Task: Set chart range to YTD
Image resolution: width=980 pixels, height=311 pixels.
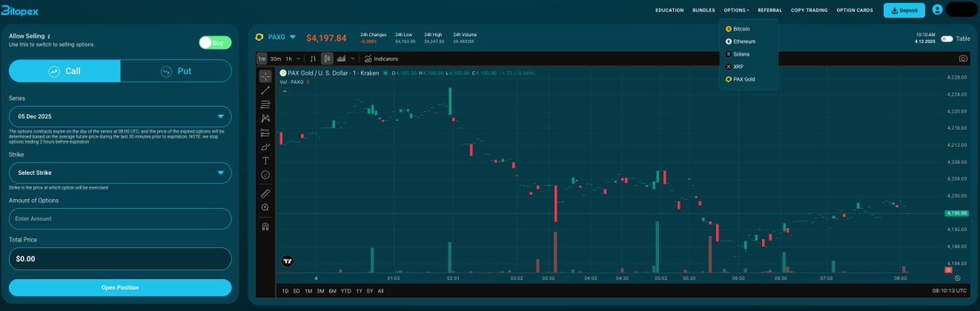Action: coord(346,291)
